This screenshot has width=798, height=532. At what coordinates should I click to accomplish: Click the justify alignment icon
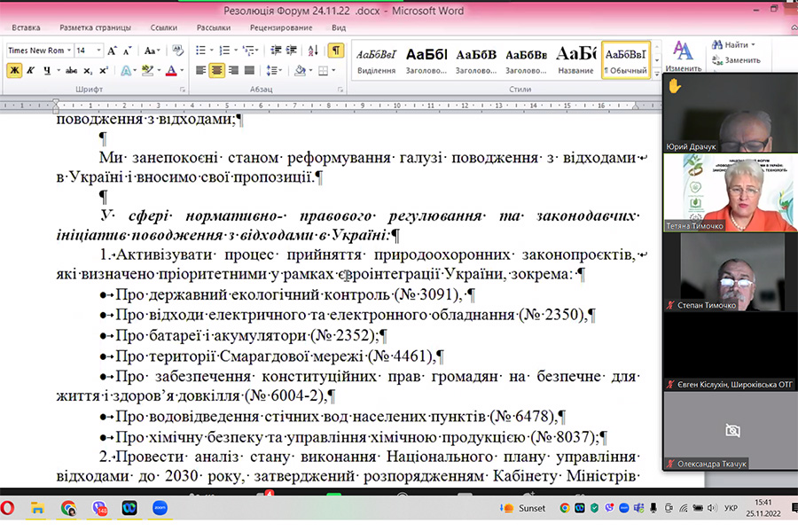click(248, 70)
